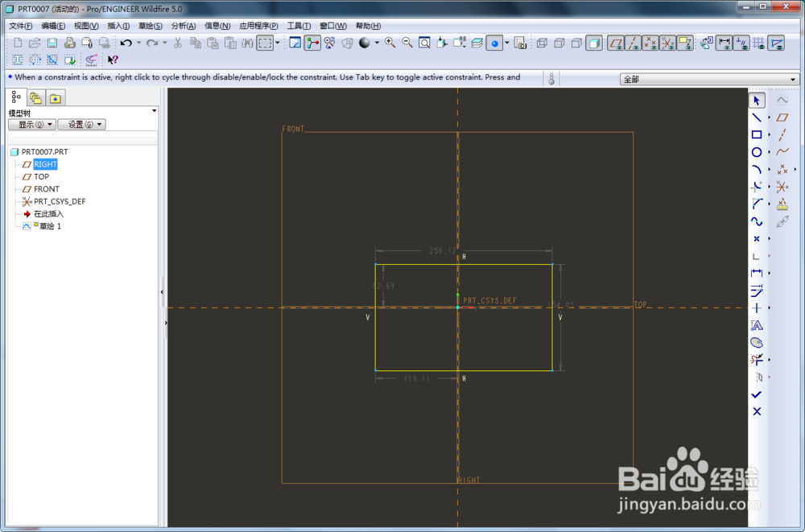Open the model tree panel options arrow
This screenshot has height=532, width=805.
tap(154, 111)
